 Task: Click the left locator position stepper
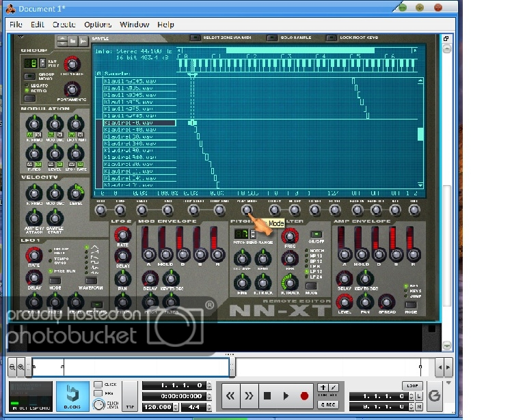pyautogui.click(x=412, y=396)
